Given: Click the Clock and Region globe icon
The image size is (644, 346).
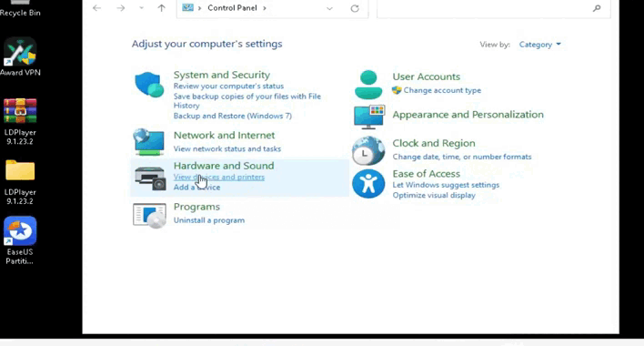Looking at the screenshot, I should click(x=368, y=150).
